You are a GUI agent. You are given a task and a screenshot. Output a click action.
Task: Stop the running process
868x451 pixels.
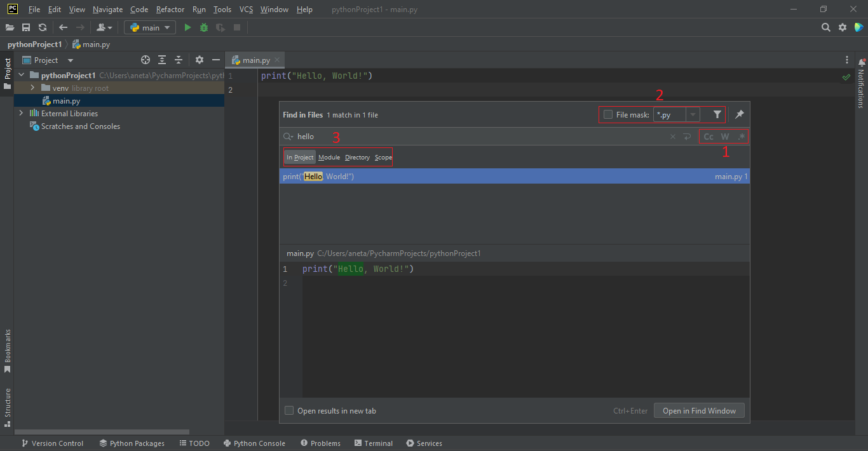pyautogui.click(x=236, y=27)
